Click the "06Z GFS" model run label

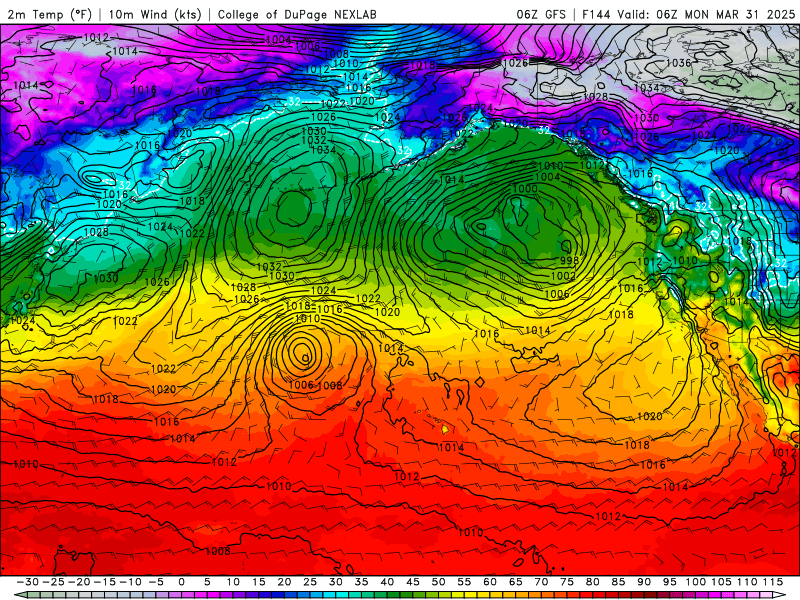coord(541,14)
